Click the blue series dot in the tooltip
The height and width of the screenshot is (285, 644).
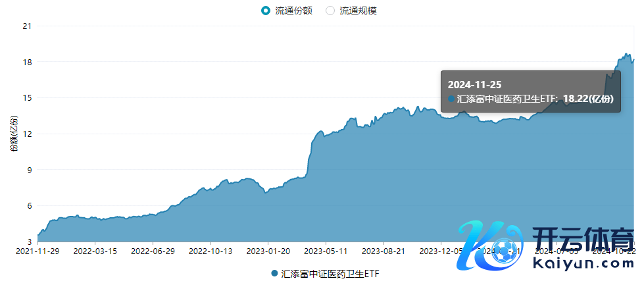coord(451,99)
